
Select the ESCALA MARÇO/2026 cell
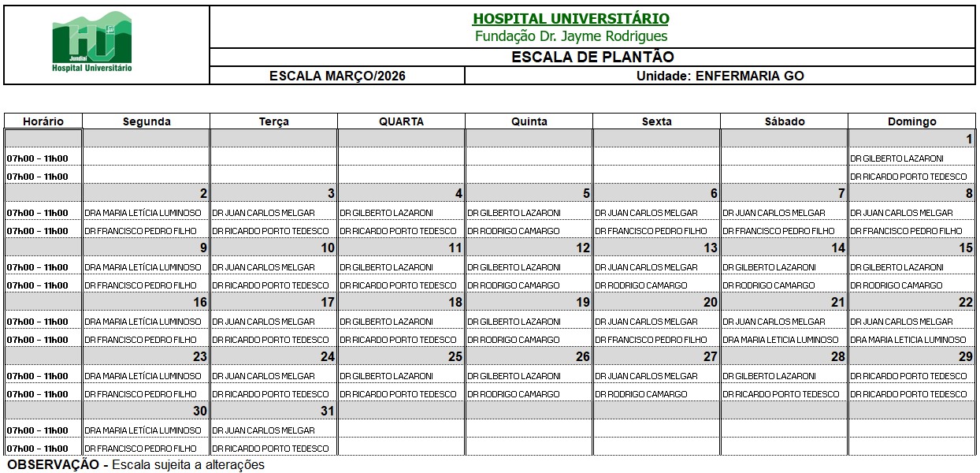(337, 76)
